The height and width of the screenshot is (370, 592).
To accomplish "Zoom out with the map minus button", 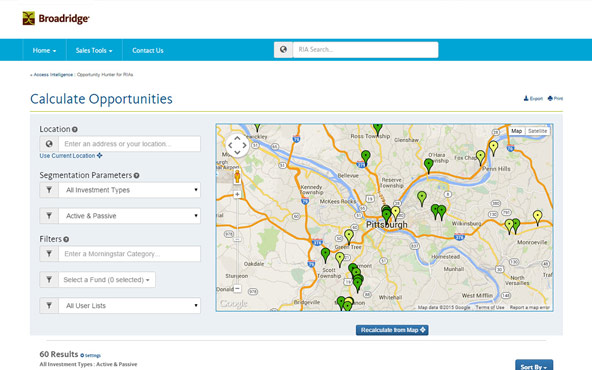I will pos(237,288).
